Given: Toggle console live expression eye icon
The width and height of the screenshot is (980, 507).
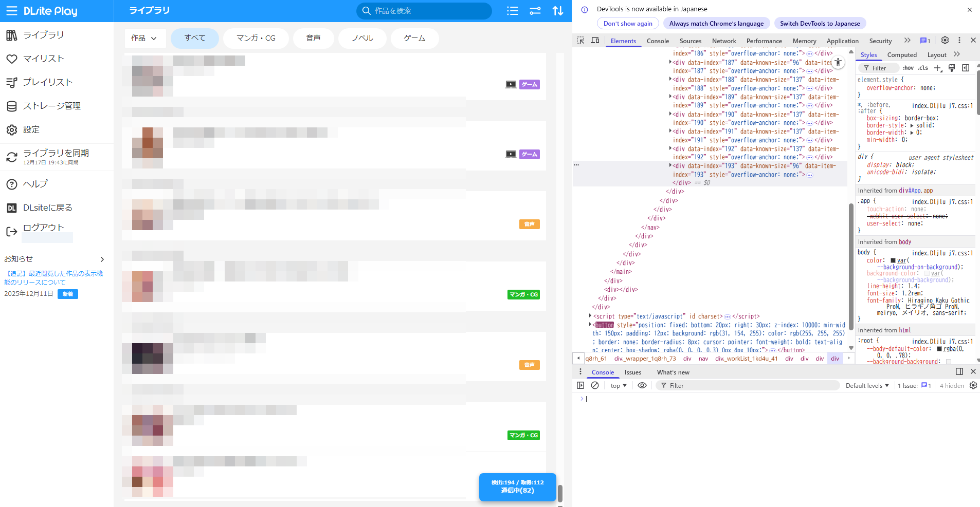Looking at the screenshot, I should [x=642, y=385].
